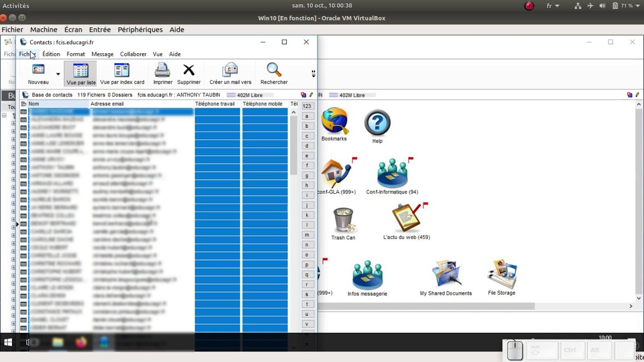The width and height of the screenshot is (644, 362).
Task: Jump to contacts starting with b
Action: coord(307,126)
